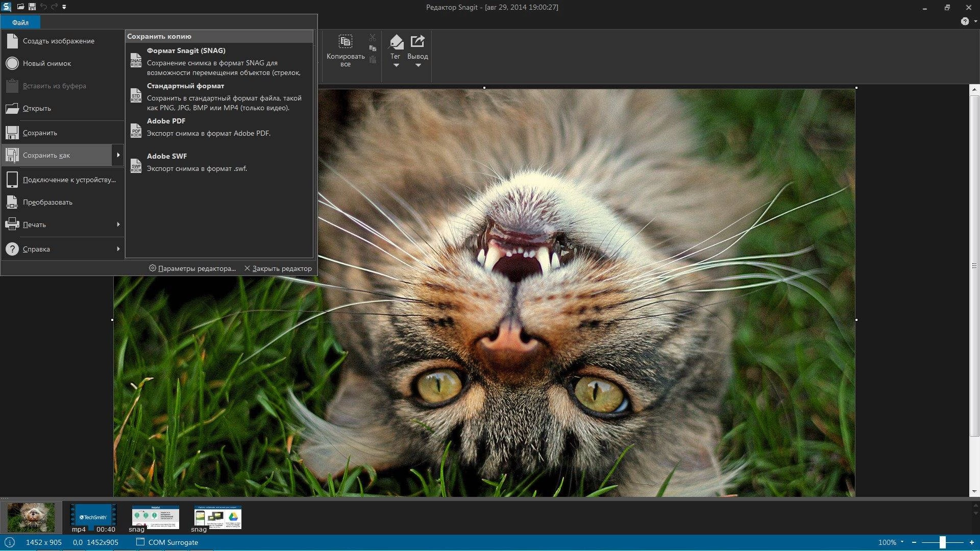Click the open folder icon in file menu
Image resolution: width=980 pixels, height=551 pixels.
pos(12,108)
